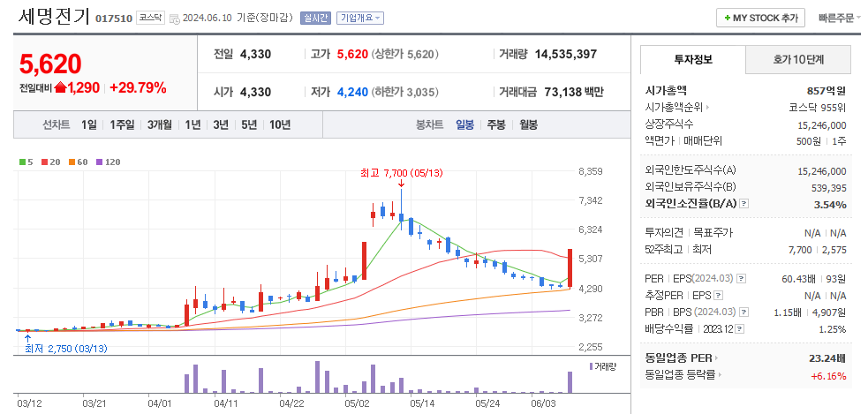
Task: Click the 거래대금 value 73,138 백만
Action: pyautogui.click(x=574, y=92)
